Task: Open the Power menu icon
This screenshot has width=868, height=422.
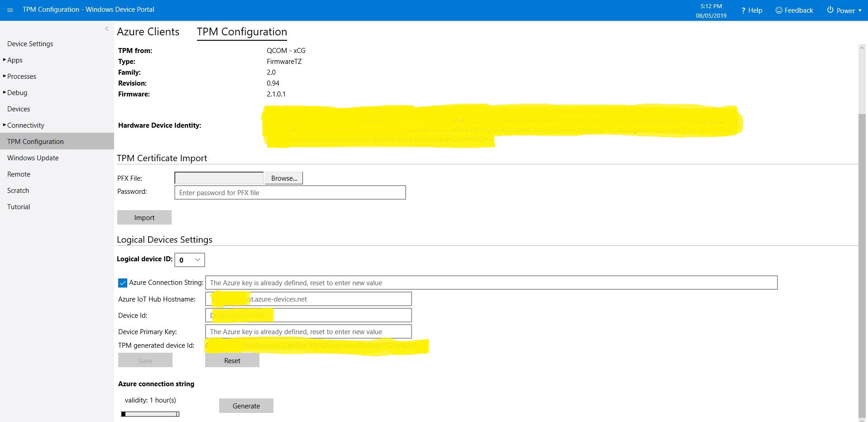Action: [x=830, y=10]
